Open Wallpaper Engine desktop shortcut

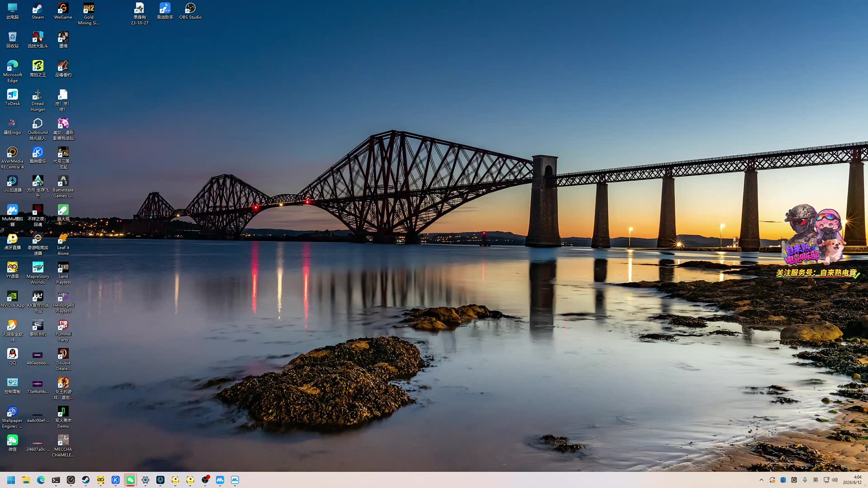point(13,417)
